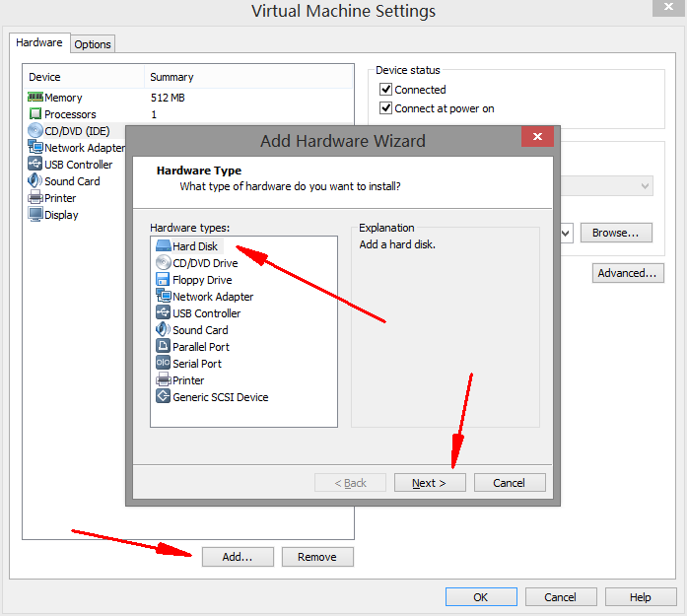The height and width of the screenshot is (616, 687).
Task: Click the CD/DVD (IDE) disc icon
Action: [35, 130]
